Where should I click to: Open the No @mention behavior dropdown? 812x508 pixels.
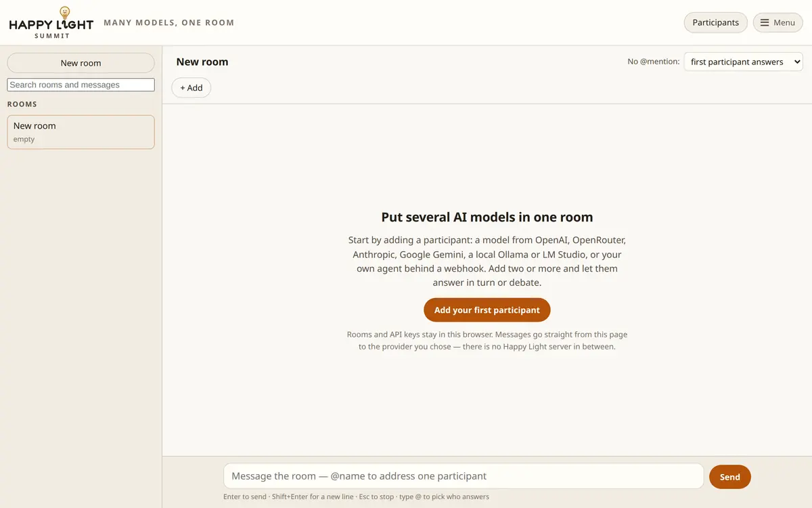click(744, 62)
